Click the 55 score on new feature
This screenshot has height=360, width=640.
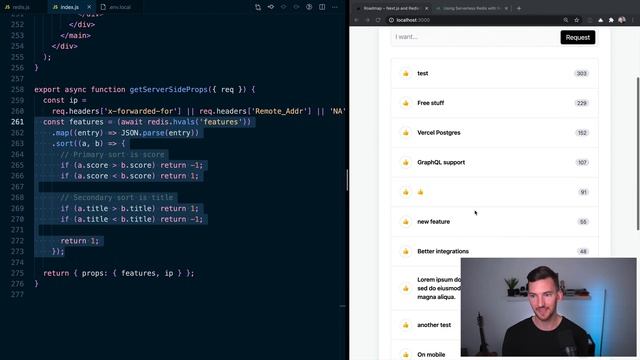[x=583, y=222]
